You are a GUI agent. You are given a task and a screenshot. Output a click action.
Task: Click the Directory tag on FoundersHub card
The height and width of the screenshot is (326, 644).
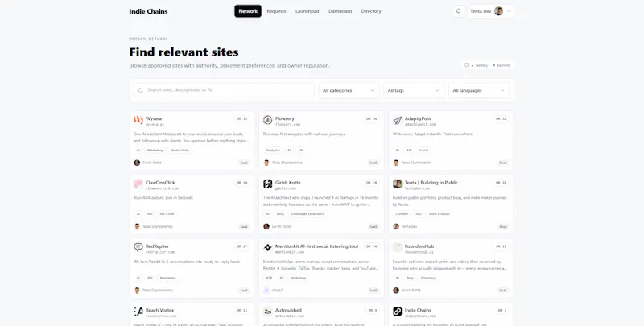427,278
